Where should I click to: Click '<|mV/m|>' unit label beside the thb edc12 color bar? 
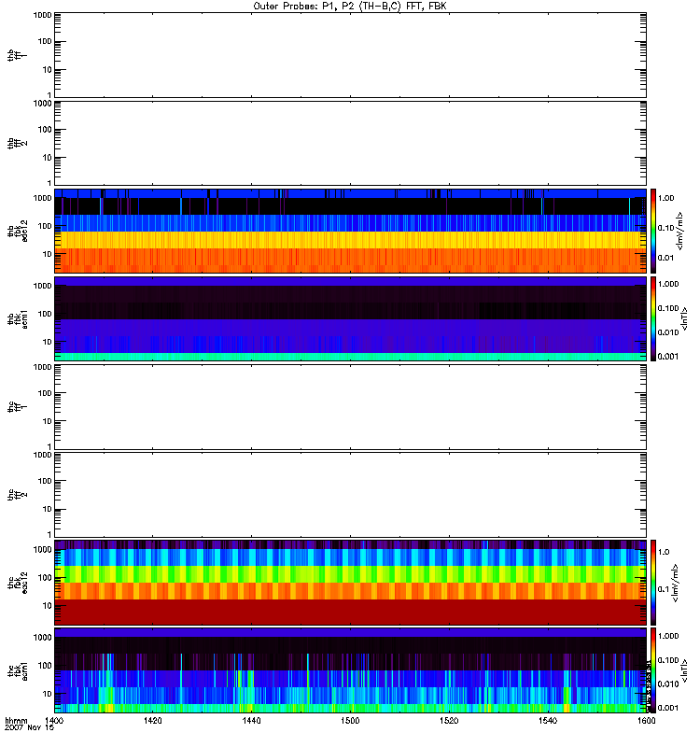point(680,231)
